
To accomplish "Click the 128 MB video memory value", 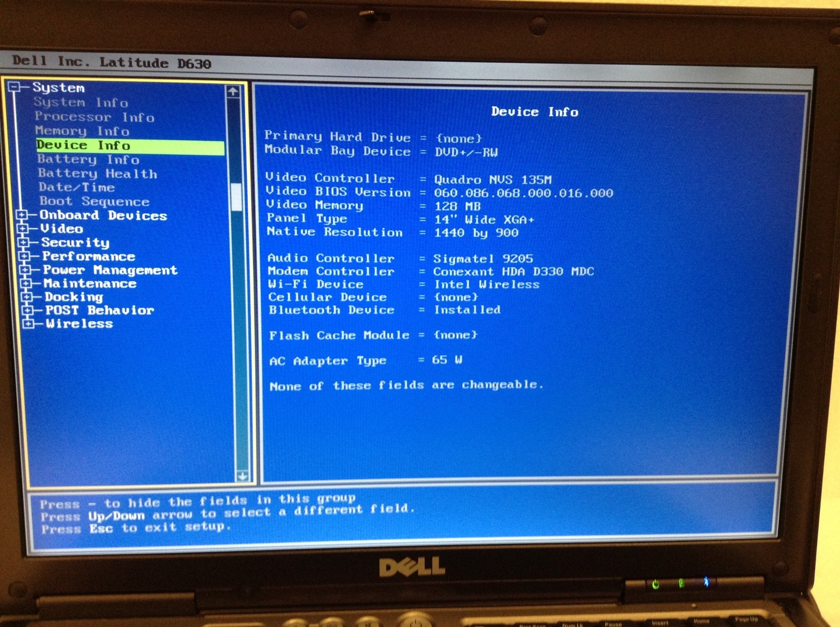I will coord(457,206).
